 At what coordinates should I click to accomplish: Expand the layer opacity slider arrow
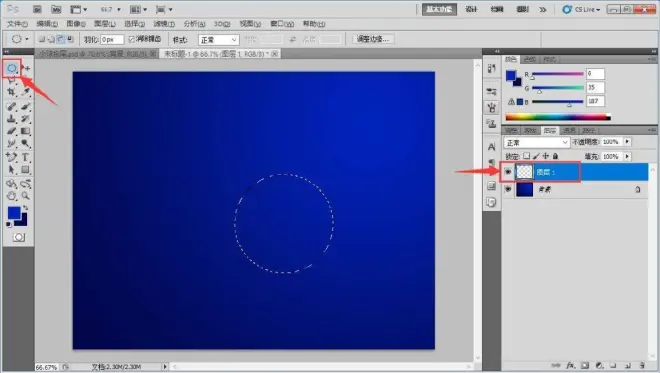627,142
